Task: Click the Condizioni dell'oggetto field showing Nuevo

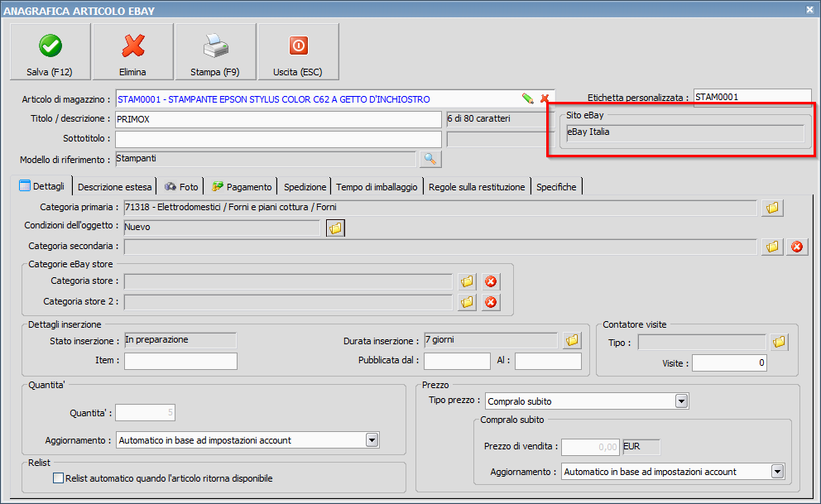Action: pos(222,228)
